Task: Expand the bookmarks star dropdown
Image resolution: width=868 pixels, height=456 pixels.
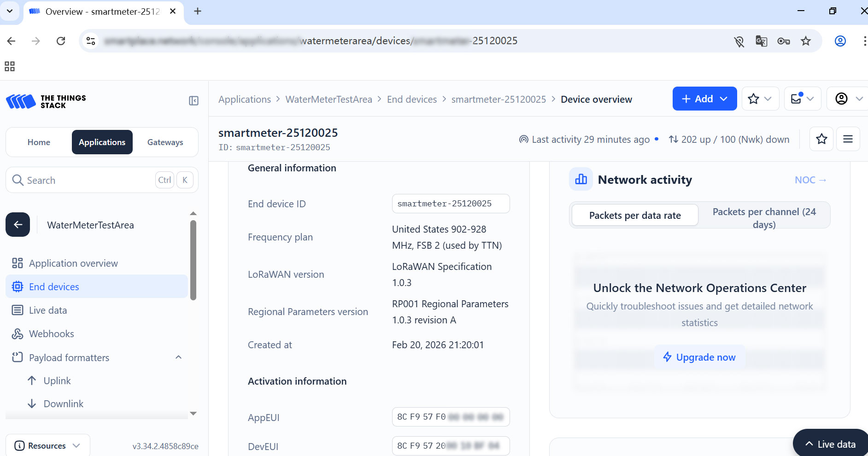Action: tap(760, 99)
